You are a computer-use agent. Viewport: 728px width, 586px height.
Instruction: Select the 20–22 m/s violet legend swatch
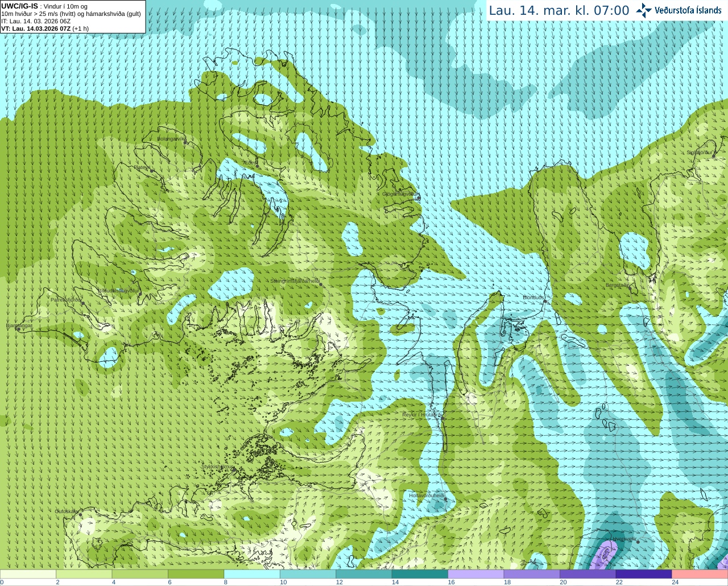[x=588, y=574]
